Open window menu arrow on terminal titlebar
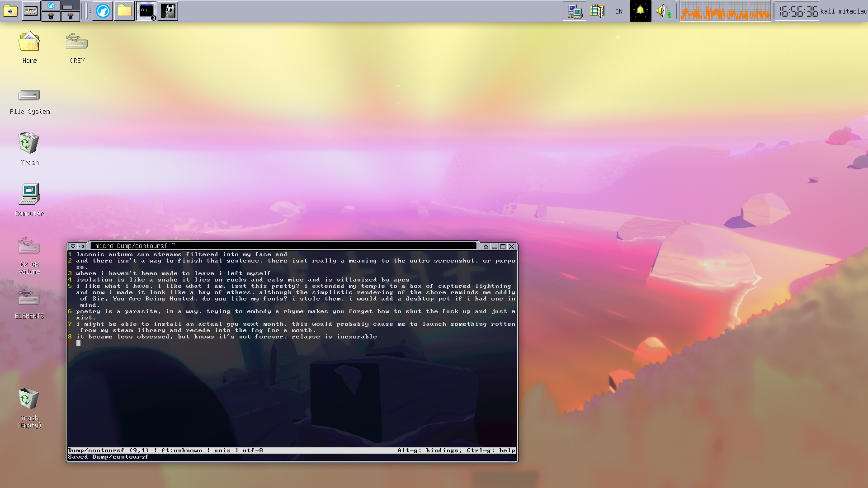The width and height of the screenshot is (868, 488). tap(73, 246)
